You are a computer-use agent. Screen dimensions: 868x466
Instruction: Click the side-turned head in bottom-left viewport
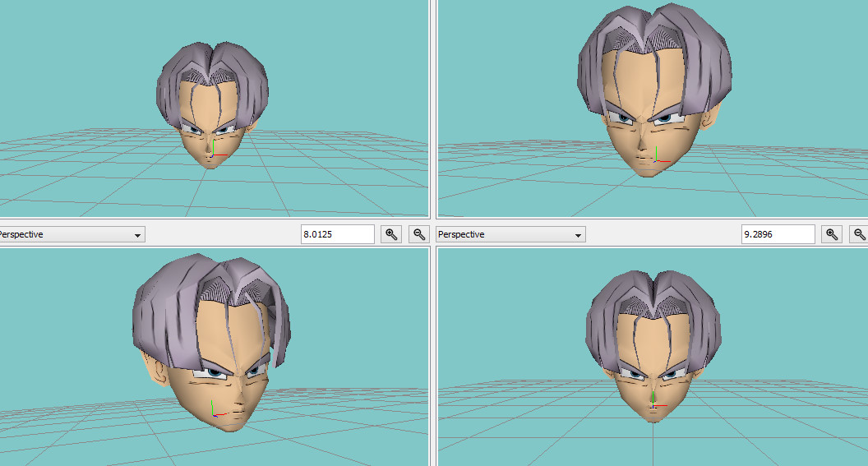point(211,342)
